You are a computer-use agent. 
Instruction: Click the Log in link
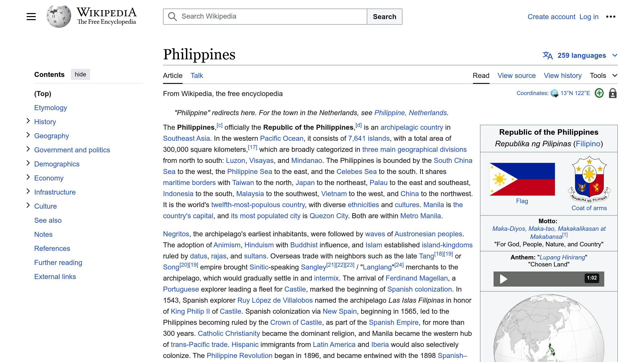(x=589, y=17)
